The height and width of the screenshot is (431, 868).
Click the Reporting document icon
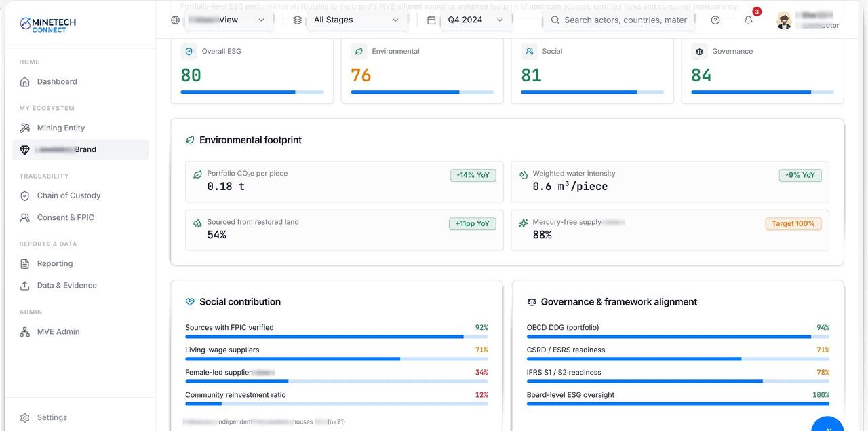pos(25,263)
